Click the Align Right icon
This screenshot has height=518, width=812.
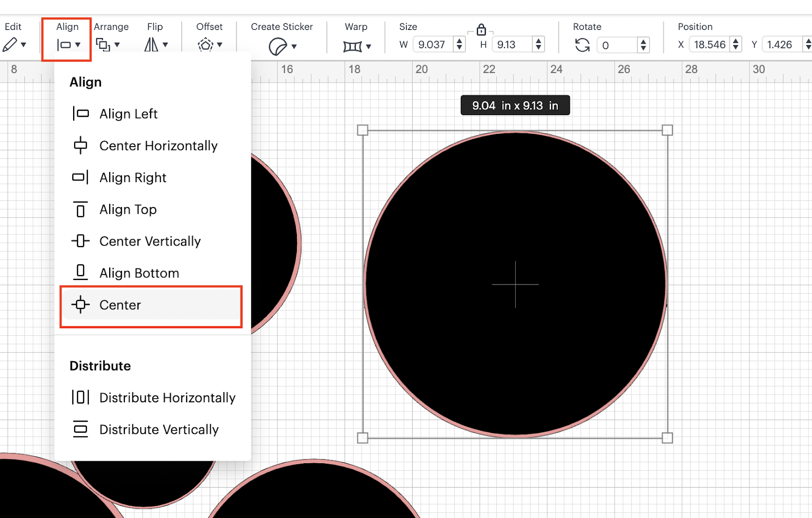pyautogui.click(x=80, y=178)
